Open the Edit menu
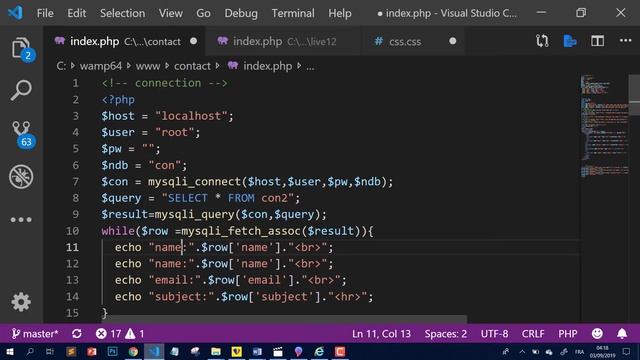640x360 pixels. pos(77,13)
